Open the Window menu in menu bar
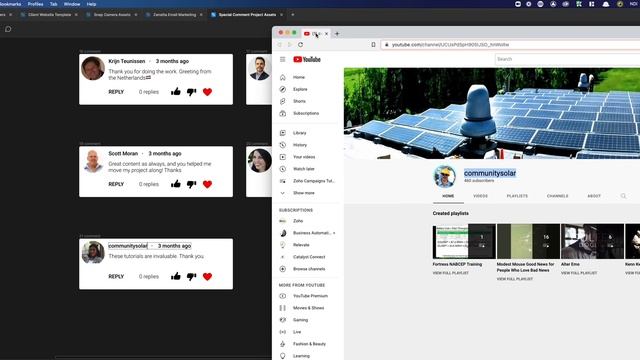The image size is (640, 360). pyautogui.click(x=72, y=4)
